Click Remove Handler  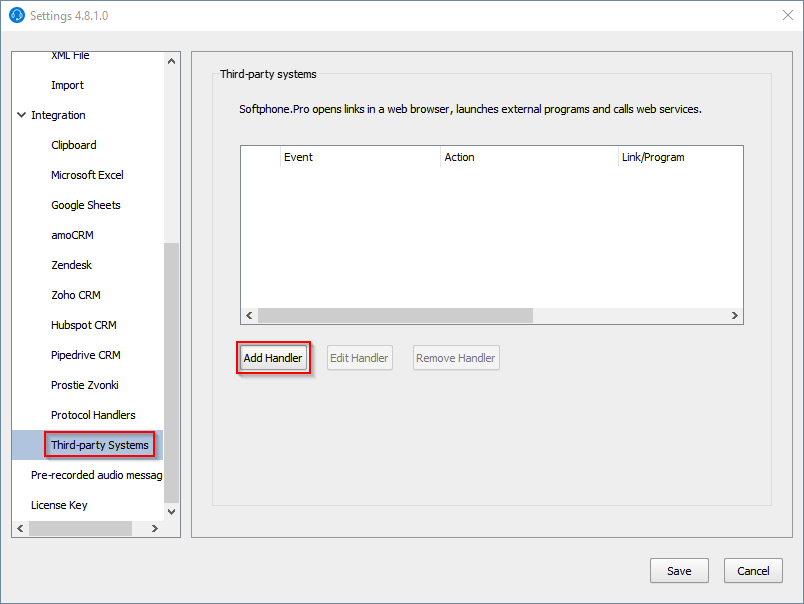456,357
